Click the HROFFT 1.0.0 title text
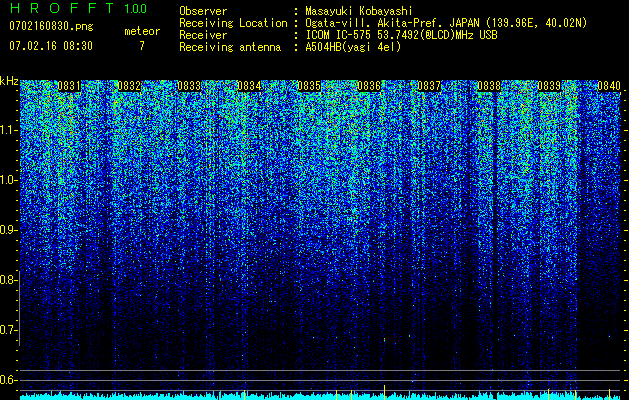This screenshot has width=629, height=400. (x=78, y=8)
